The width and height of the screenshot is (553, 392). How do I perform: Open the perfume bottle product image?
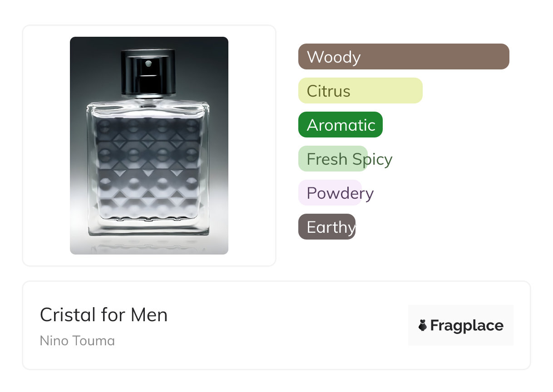(x=149, y=145)
